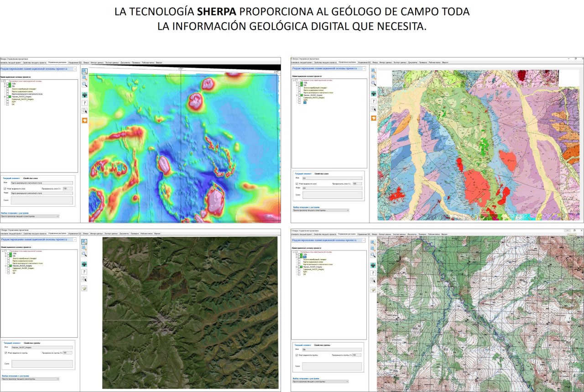Click zoom-out tool in geological map window
This screenshot has height=392, width=584.
pyautogui.click(x=373, y=77)
